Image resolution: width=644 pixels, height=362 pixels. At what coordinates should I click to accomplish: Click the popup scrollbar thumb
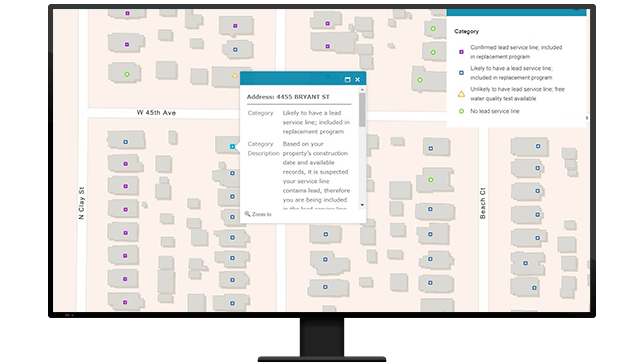[362, 110]
